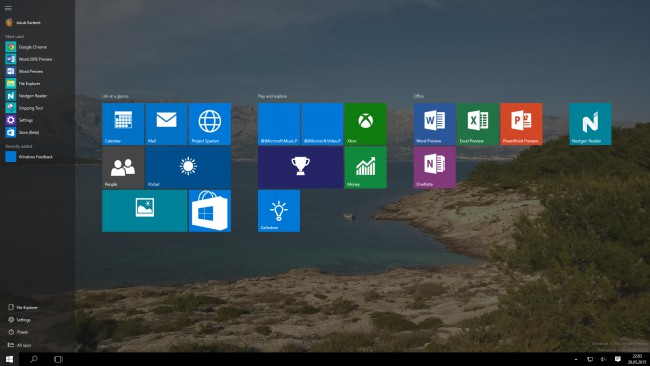Open the Action Center notifications icon

618,359
